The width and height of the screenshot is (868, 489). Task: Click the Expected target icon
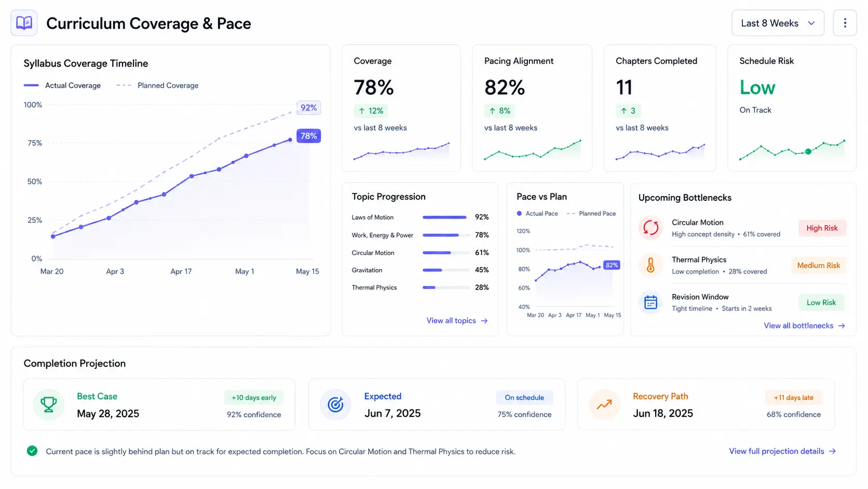tap(335, 404)
